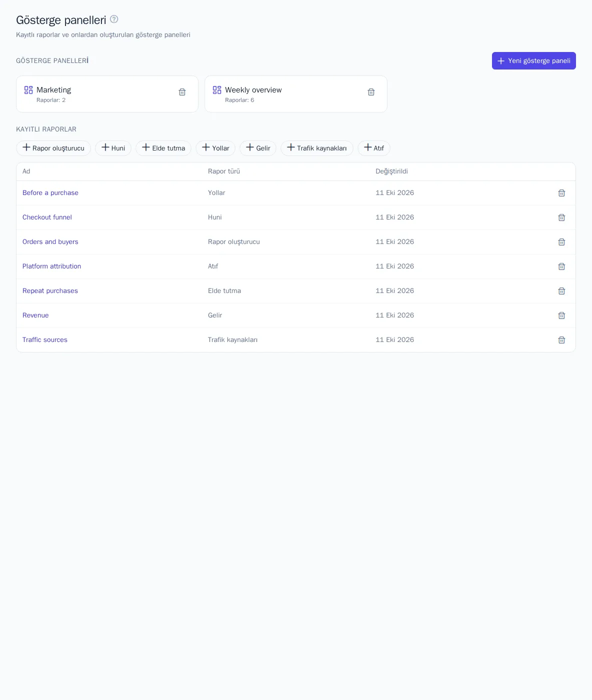
Task: Delete the Traffic sources report
Action: click(x=561, y=340)
